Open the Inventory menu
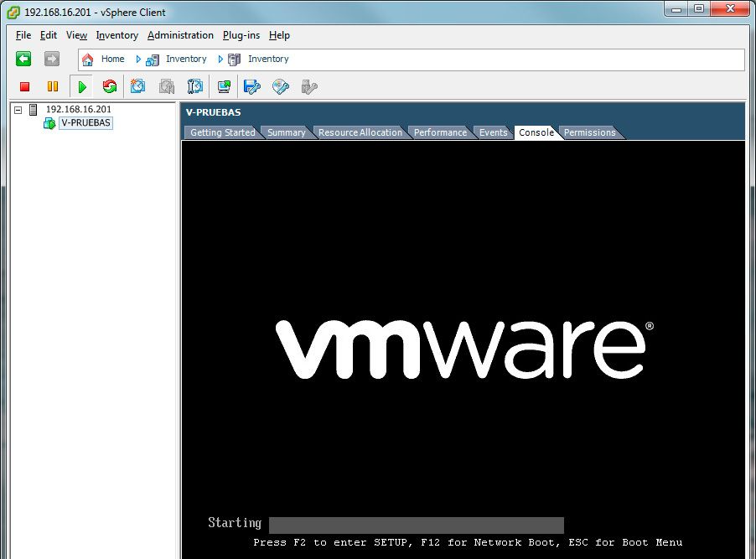 [x=117, y=35]
